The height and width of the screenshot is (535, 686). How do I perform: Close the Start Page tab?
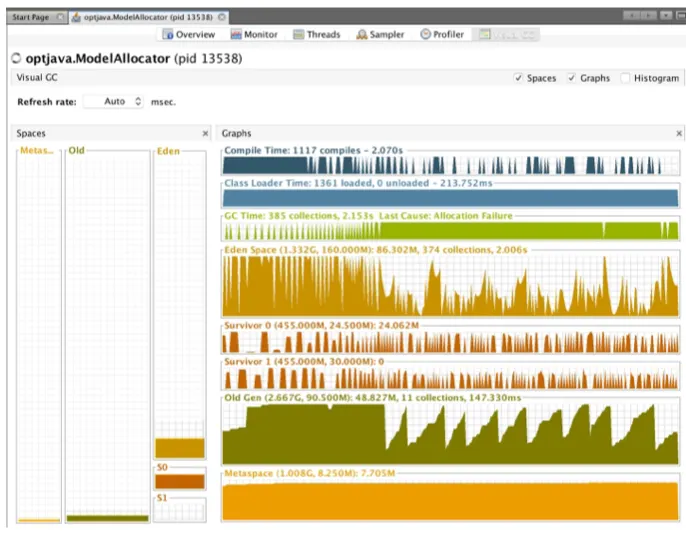60,17
